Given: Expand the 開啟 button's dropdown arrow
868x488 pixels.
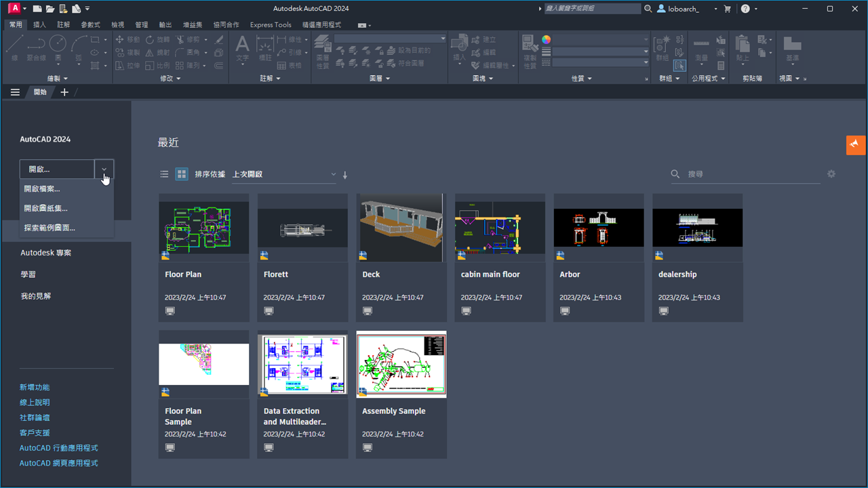Looking at the screenshot, I should pyautogui.click(x=104, y=169).
